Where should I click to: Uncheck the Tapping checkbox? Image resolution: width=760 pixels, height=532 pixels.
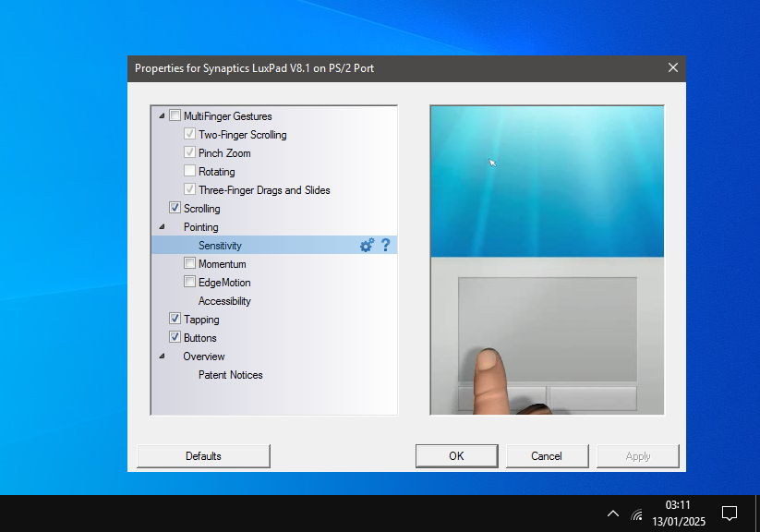pyautogui.click(x=175, y=319)
